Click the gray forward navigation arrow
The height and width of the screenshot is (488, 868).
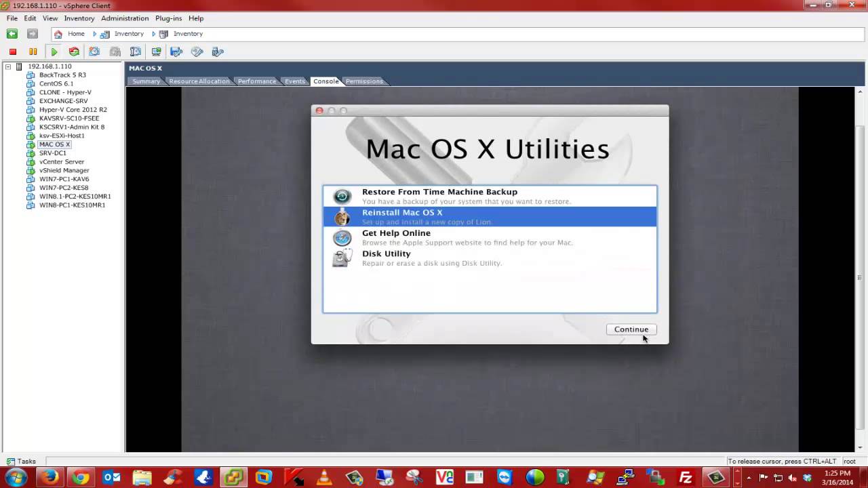tap(32, 34)
